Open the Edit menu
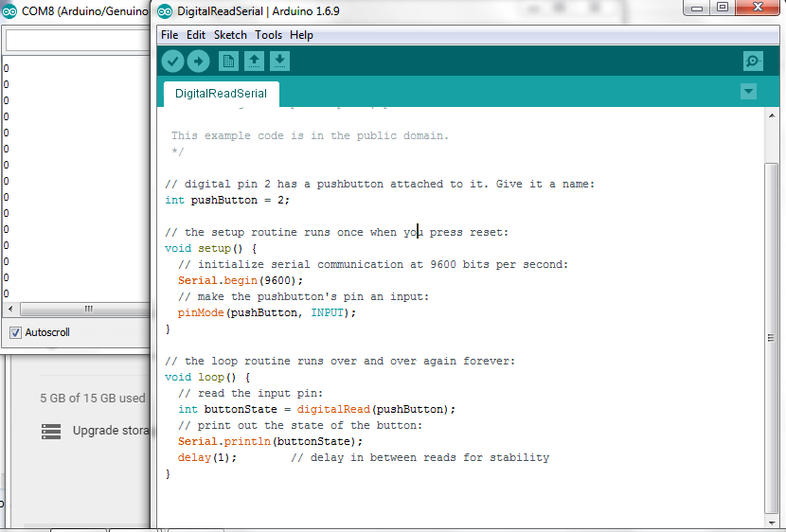Image resolution: width=786 pixels, height=532 pixels. 196,35
